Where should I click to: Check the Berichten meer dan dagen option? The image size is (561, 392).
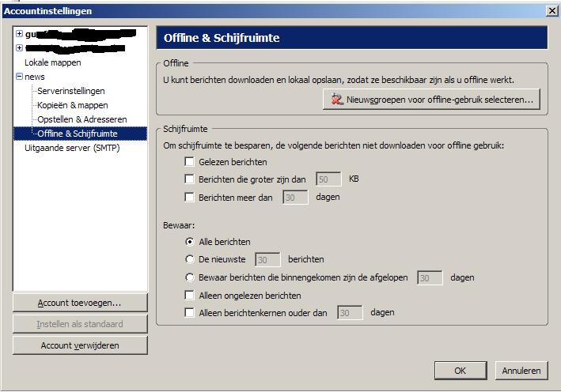click(189, 198)
